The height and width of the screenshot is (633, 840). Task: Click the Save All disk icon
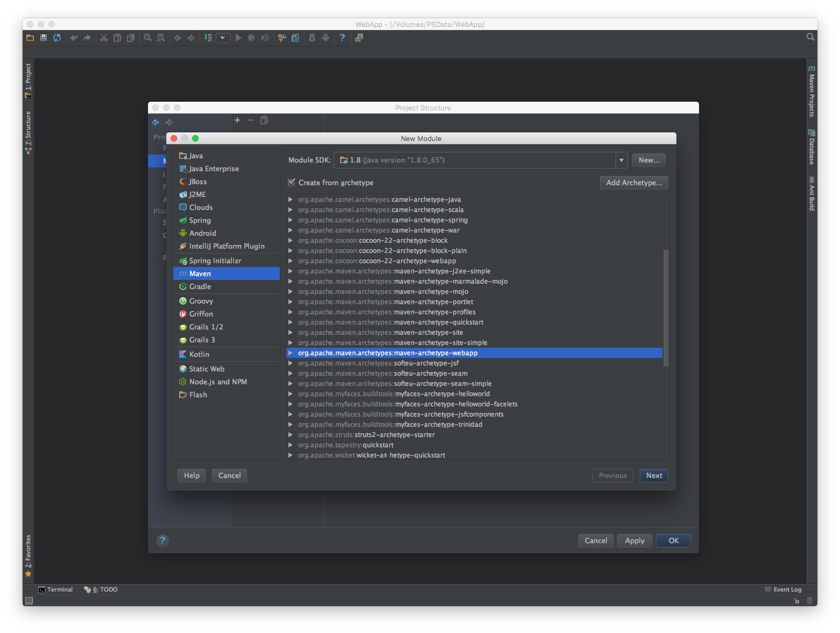coord(44,38)
